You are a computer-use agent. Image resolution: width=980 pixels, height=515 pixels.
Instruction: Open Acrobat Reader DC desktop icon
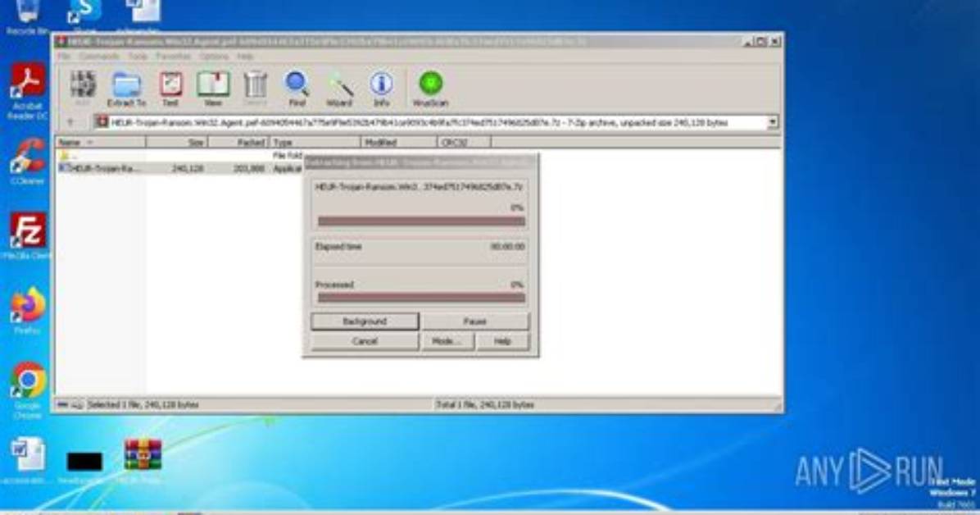27,91
